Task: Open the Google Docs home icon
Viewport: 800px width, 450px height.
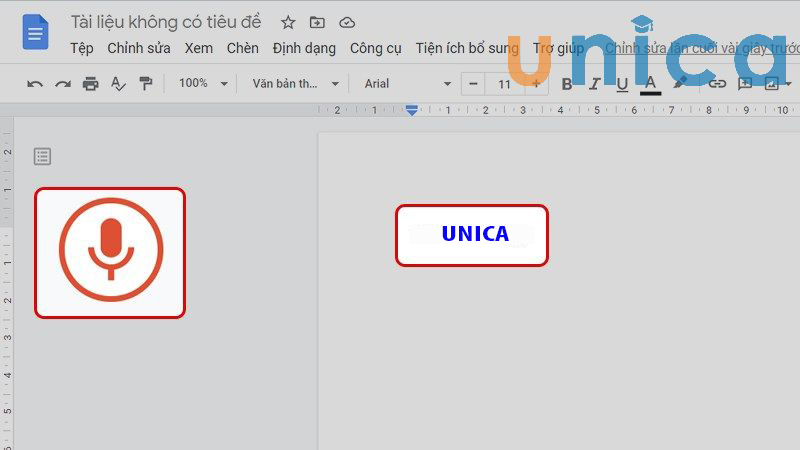Action: point(36,32)
